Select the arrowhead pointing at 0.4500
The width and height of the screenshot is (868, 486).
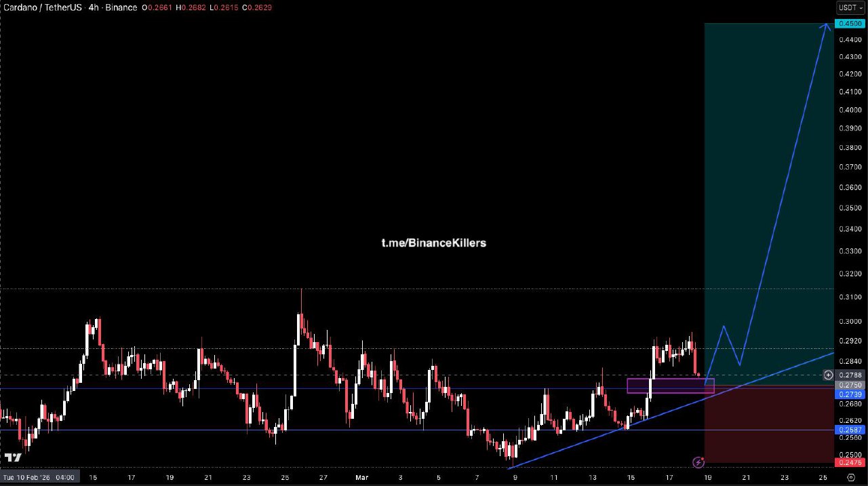(825, 26)
